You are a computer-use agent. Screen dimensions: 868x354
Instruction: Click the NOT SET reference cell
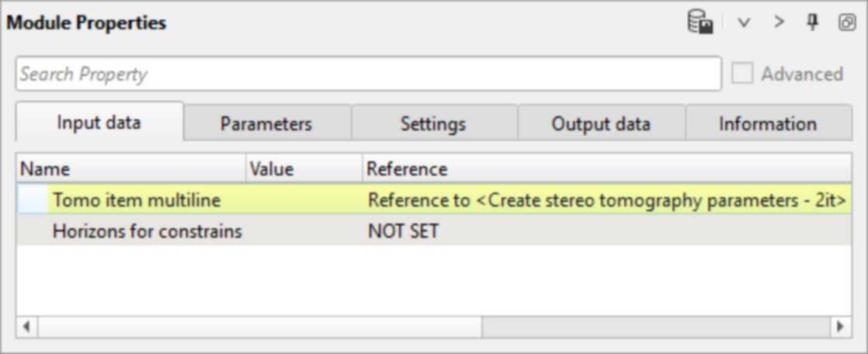(x=403, y=231)
